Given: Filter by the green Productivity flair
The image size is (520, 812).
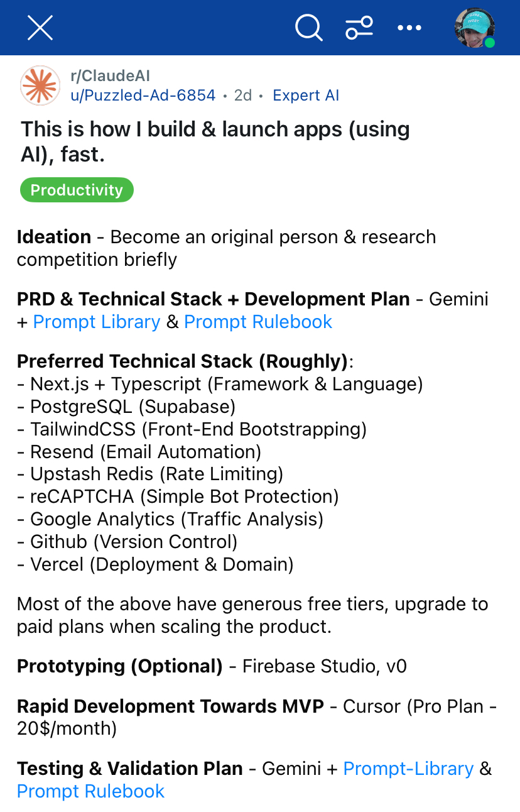Looking at the screenshot, I should pyautogui.click(x=77, y=190).
